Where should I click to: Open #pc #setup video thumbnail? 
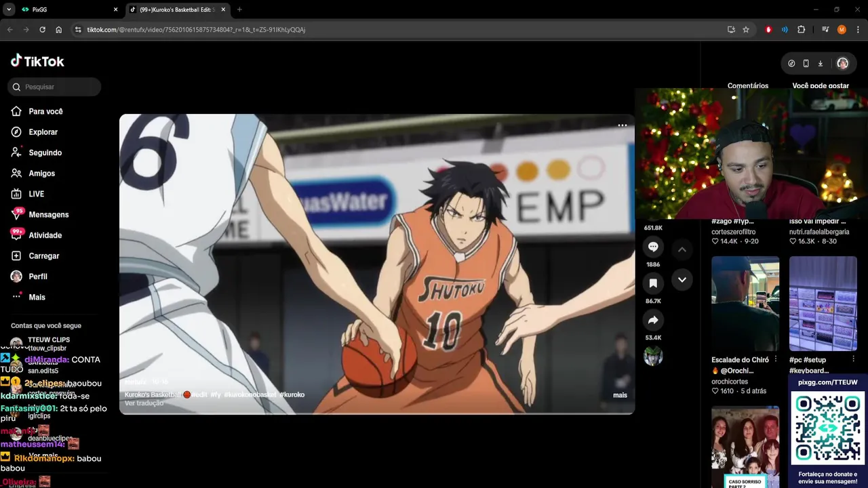click(823, 304)
